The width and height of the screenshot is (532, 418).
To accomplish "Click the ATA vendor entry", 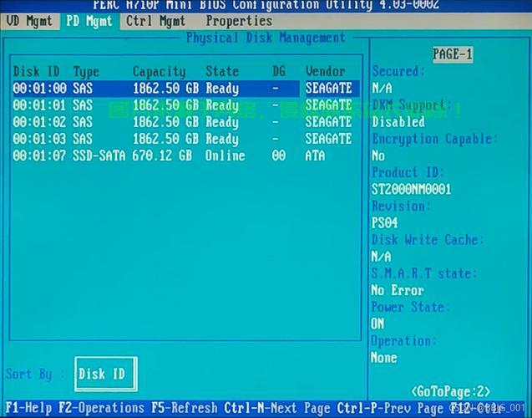I will tap(315, 155).
